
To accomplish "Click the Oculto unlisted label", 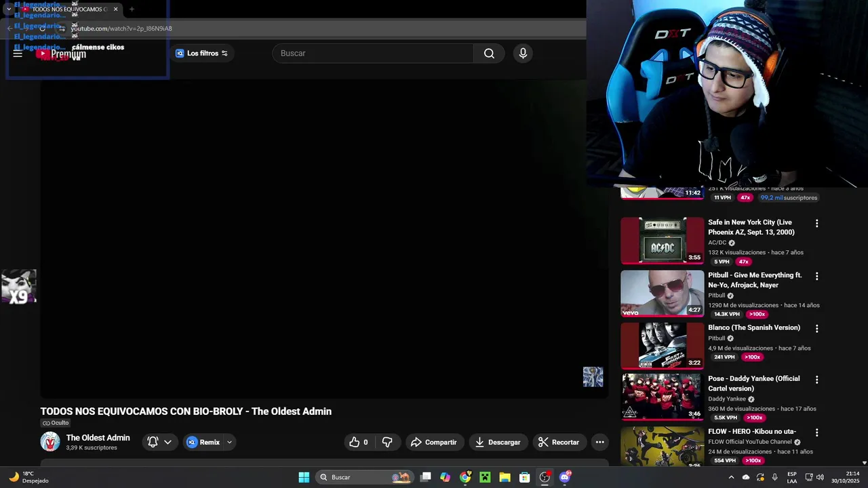I will click(x=56, y=423).
